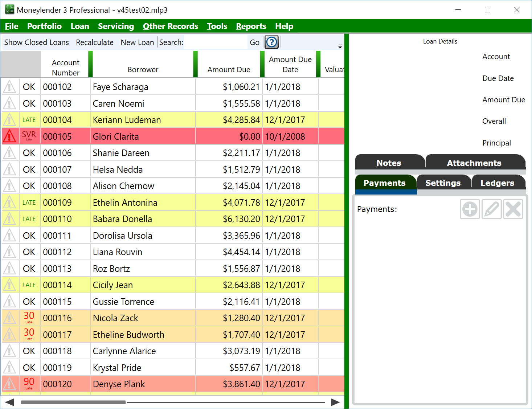Click the $6,130.20 amount due cell

pyautogui.click(x=229, y=219)
